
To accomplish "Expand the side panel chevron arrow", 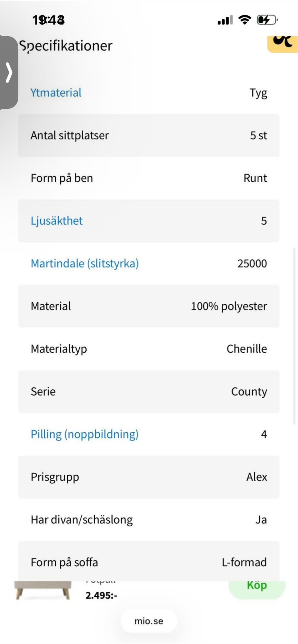I will (9, 73).
